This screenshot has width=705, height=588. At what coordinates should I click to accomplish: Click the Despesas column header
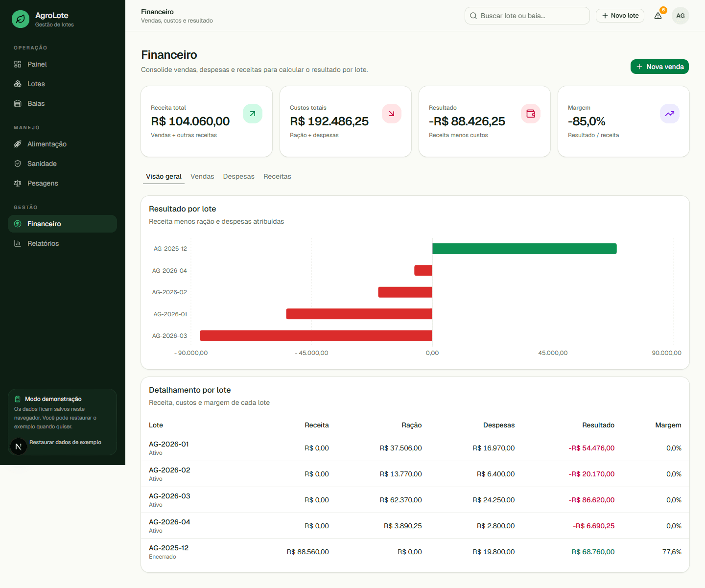[x=499, y=425]
